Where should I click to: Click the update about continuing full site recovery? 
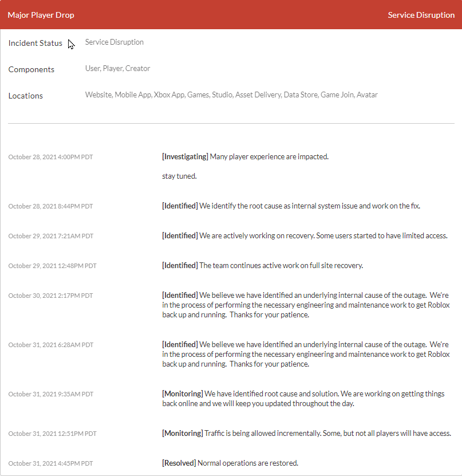(262, 265)
